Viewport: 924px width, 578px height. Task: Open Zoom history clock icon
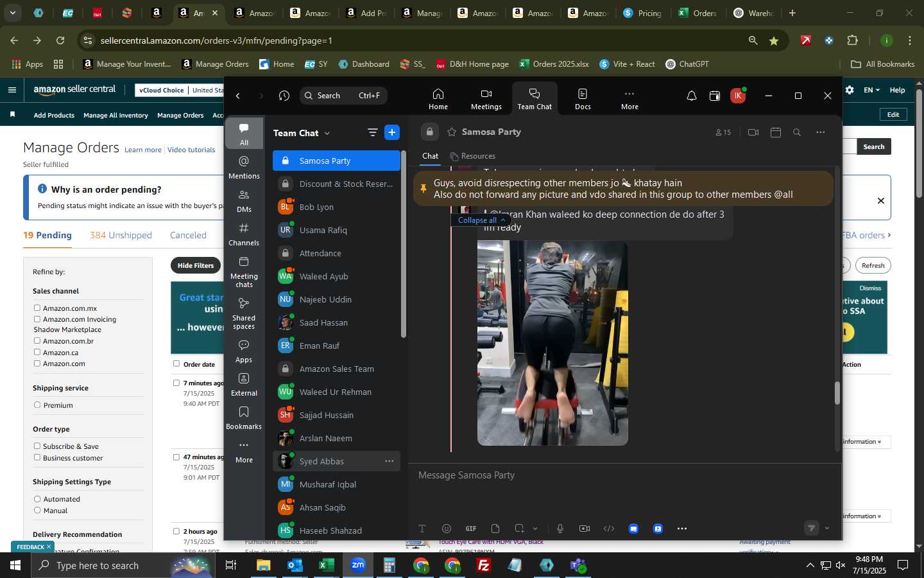[284, 96]
